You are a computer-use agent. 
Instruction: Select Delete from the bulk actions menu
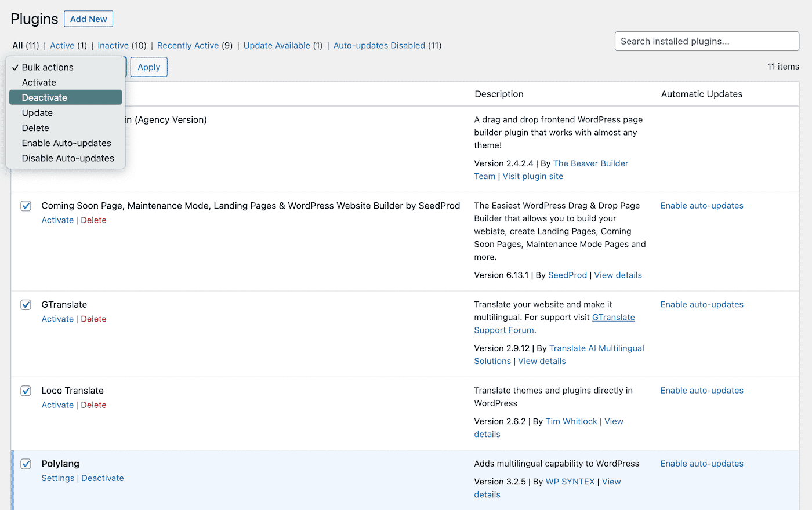pyautogui.click(x=35, y=128)
